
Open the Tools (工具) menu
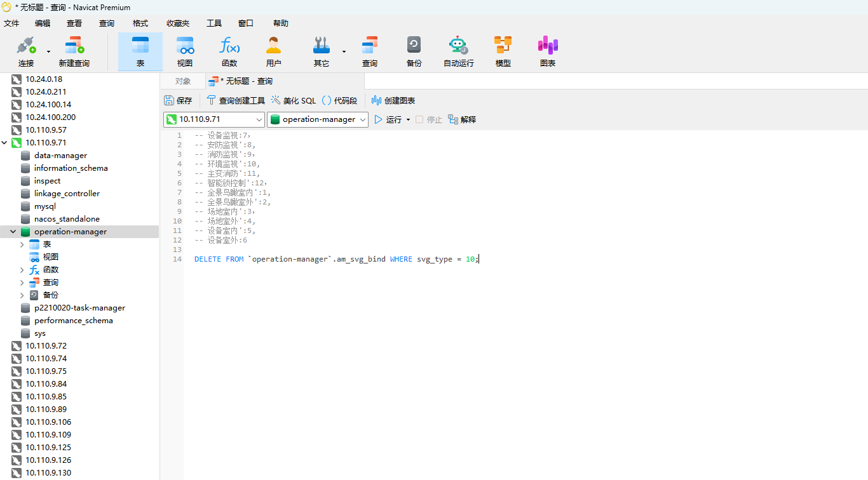tap(214, 23)
